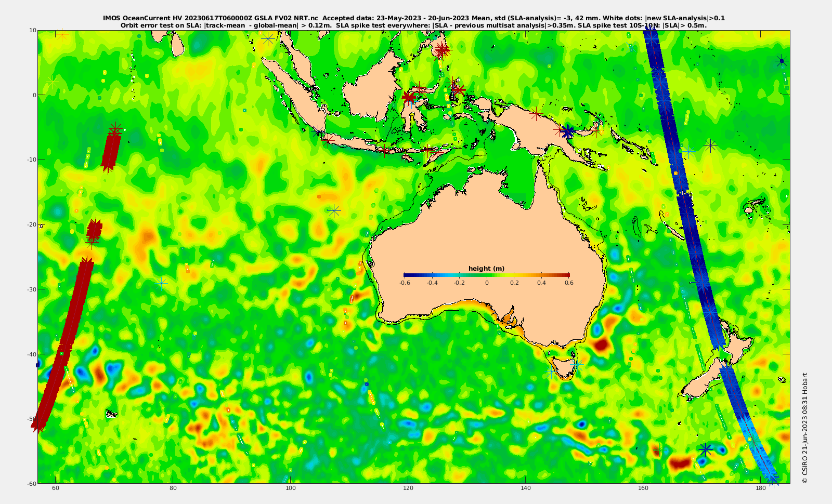832x504 pixels.
Task: Click the height colorbar gradient strip
Action: click(x=486, y=275)
